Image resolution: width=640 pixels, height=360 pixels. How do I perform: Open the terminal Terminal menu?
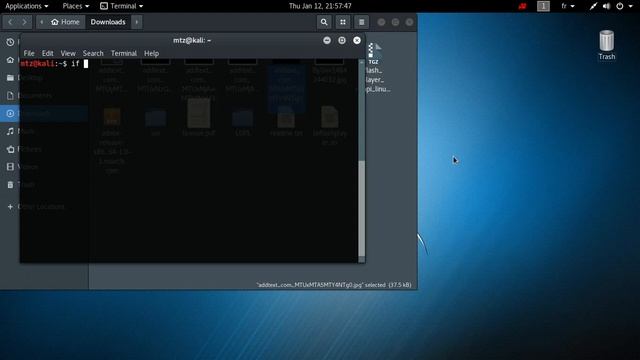coord(124,53)
